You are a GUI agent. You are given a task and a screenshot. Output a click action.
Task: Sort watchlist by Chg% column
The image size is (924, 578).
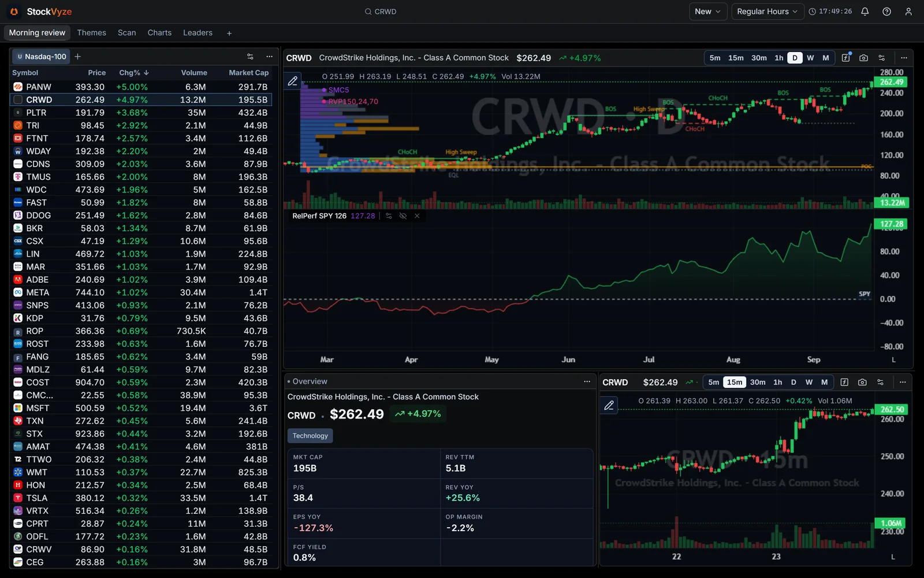[x=134, y=73]
